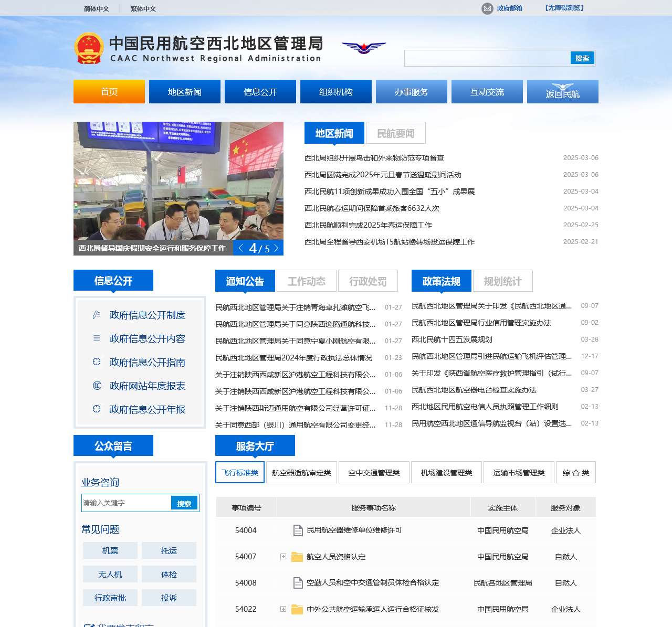Open news 西北局组织开展鸟击和外来物防范专项督查

pos(374,158)
